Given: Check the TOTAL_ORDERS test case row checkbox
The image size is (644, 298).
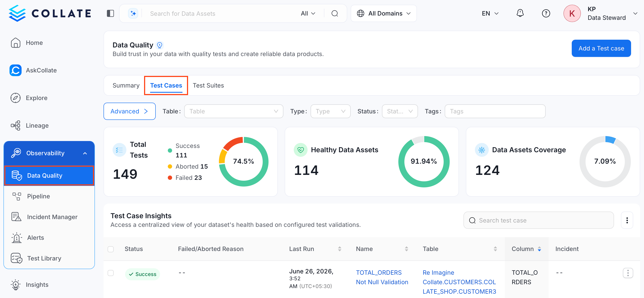Looking at the screenshot, I should pos(110,273).
